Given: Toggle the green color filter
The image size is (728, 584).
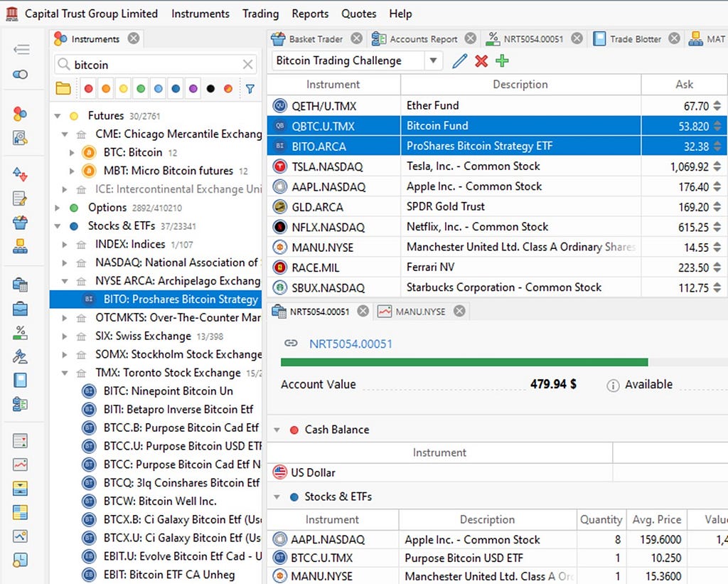Looking at the screenshot, I should tap(141, 88).
